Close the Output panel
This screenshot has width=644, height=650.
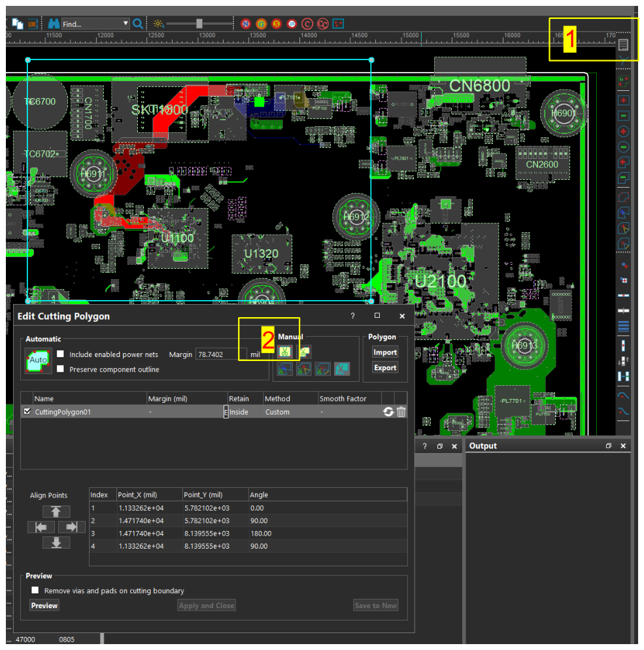coord(623,445)
